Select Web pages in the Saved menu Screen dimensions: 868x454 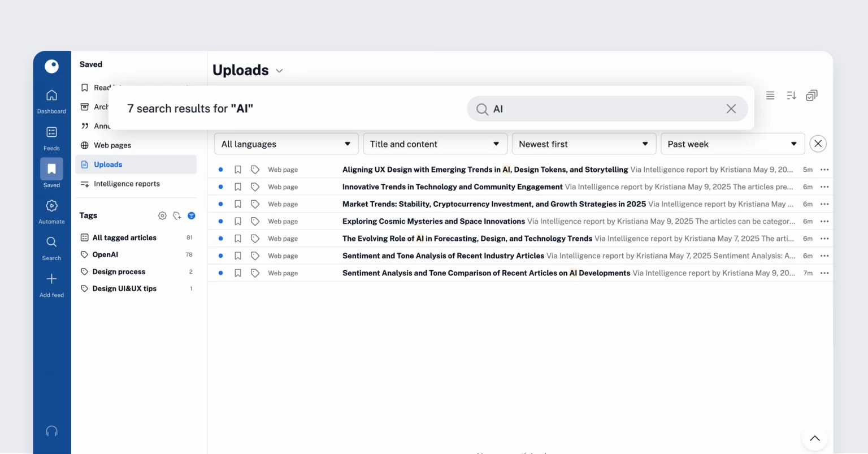click(112, 145)
